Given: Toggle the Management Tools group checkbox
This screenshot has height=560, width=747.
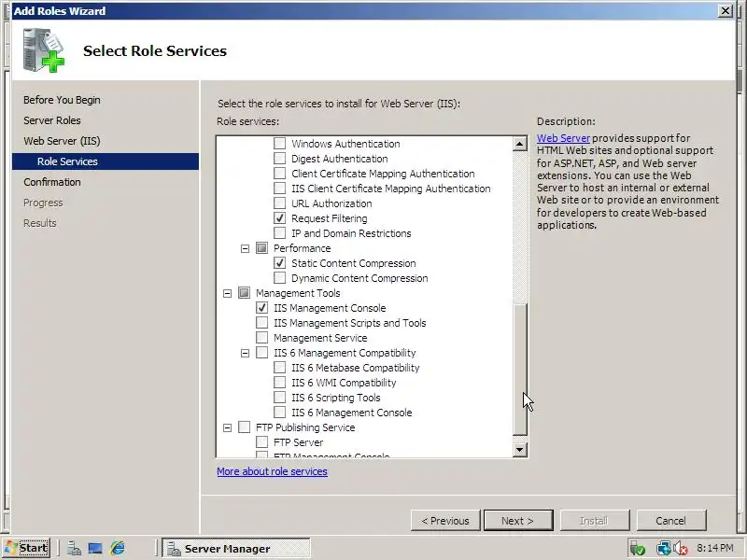Looking at the screenshot, I should pyautogui.click(x=244, y=292).
